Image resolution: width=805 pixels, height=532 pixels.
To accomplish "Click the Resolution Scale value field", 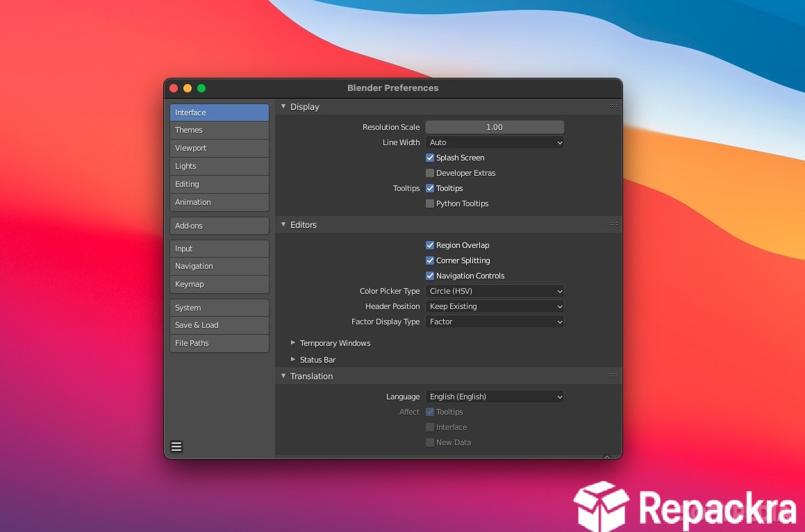I will [x=495, y=127].
